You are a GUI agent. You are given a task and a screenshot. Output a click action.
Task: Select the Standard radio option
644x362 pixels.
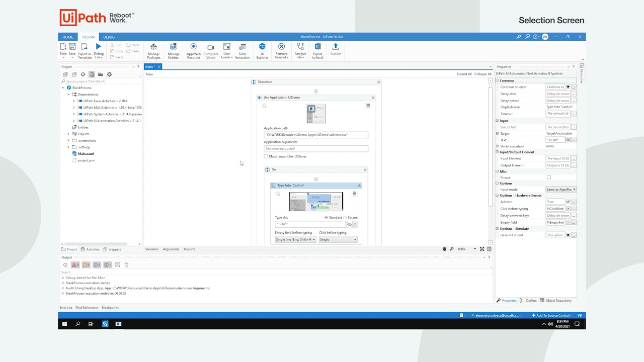click(327, 218)
